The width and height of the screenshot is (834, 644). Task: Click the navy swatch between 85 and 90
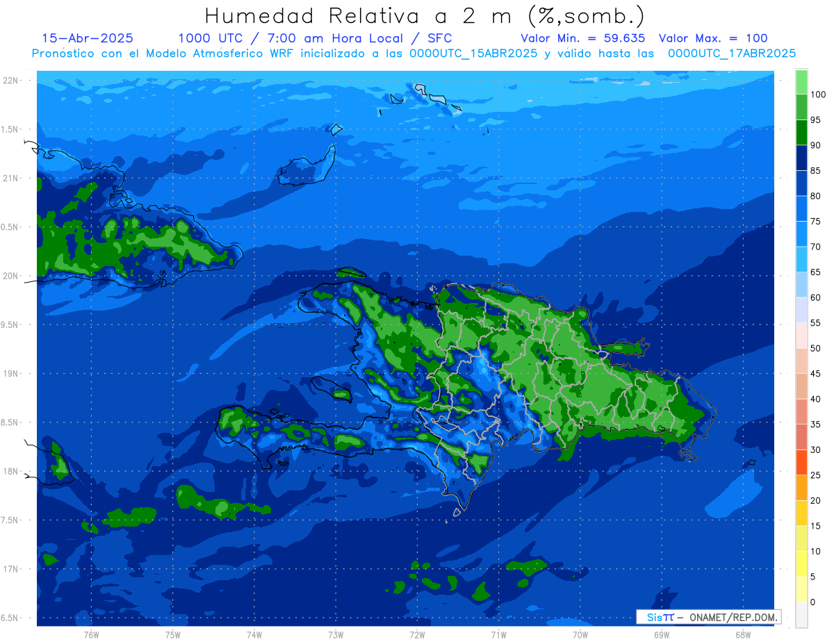tap(801, 158)
